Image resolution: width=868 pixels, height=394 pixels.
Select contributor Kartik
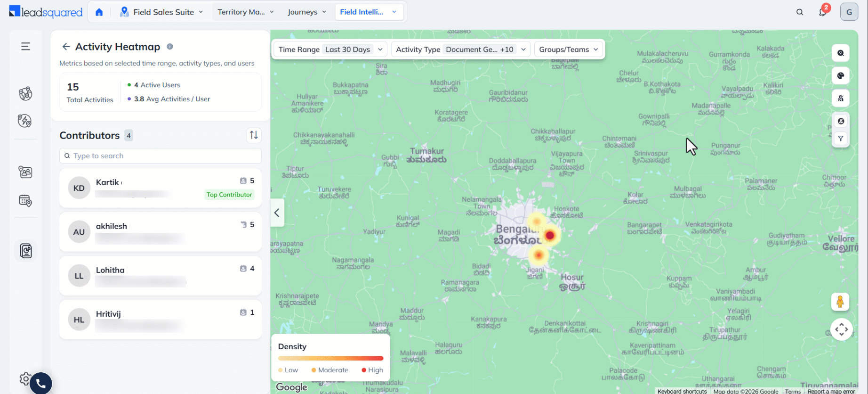[x=161, y=188]
